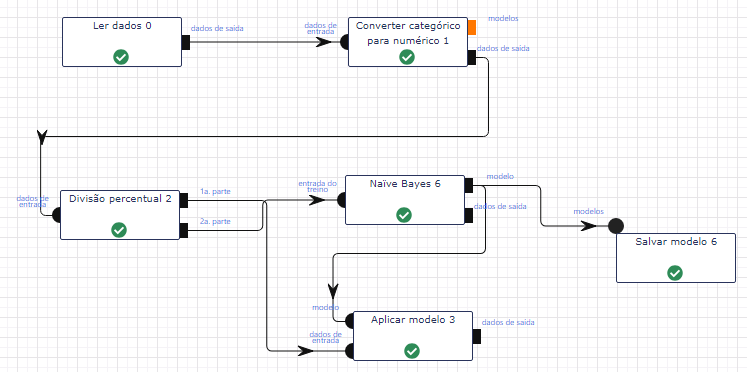Click 'dados de saída' label right of Converter node
The width and height of the screenshot is (747, 372).
[503, 48]
